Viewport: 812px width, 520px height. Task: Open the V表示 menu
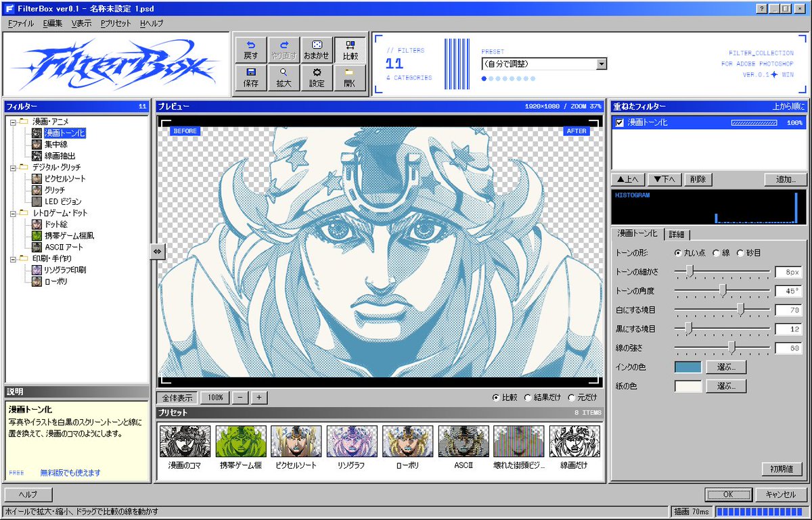(81, 23)
